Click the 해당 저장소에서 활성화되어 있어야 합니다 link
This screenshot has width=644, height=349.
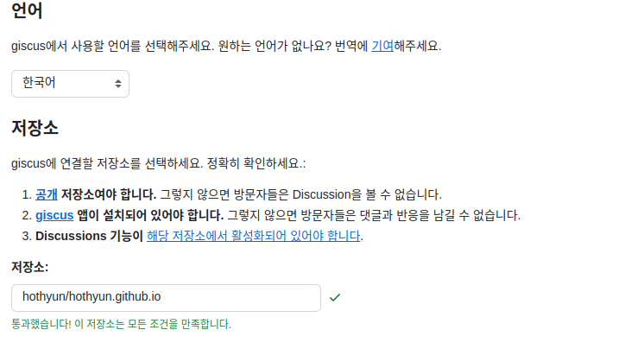(254, 236)
